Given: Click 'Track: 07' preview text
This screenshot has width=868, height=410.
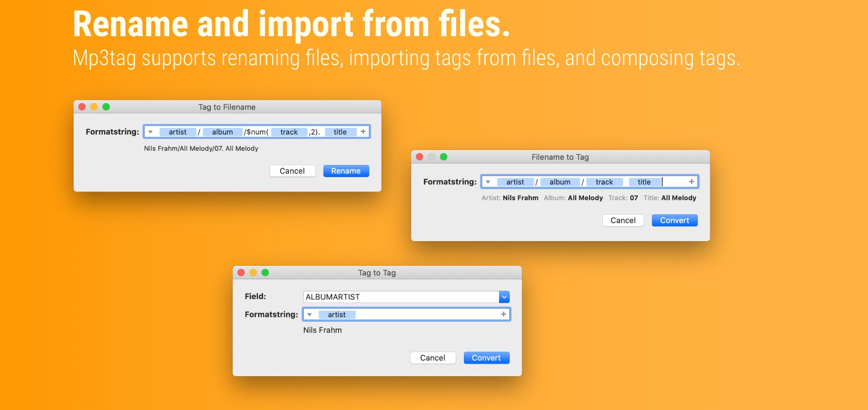Looking at the screenshot, I should [623, 198].
